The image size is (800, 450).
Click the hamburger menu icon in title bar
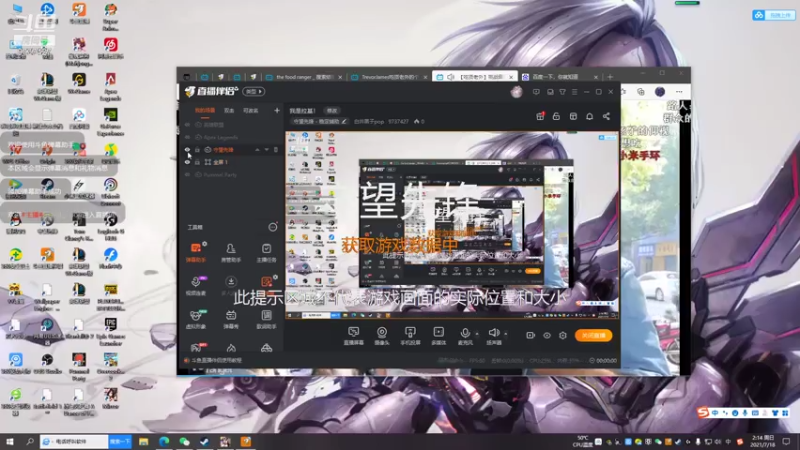574,92
